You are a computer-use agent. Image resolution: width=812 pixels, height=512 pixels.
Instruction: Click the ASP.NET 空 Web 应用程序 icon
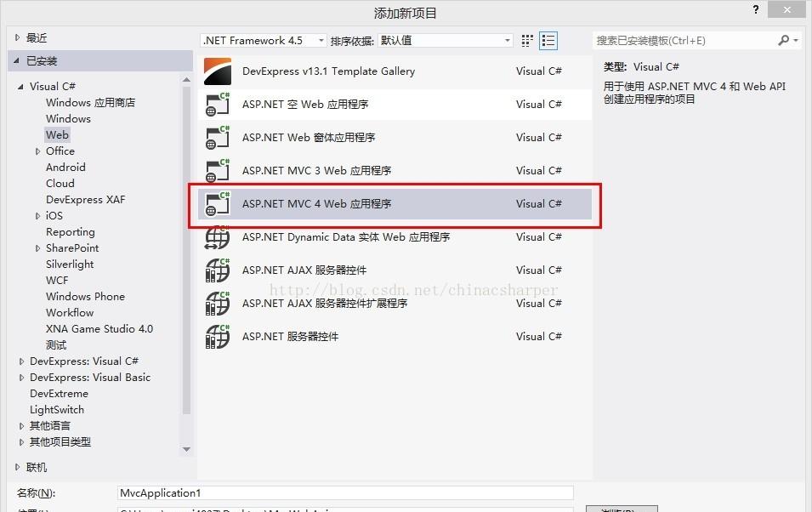point(218,104)
